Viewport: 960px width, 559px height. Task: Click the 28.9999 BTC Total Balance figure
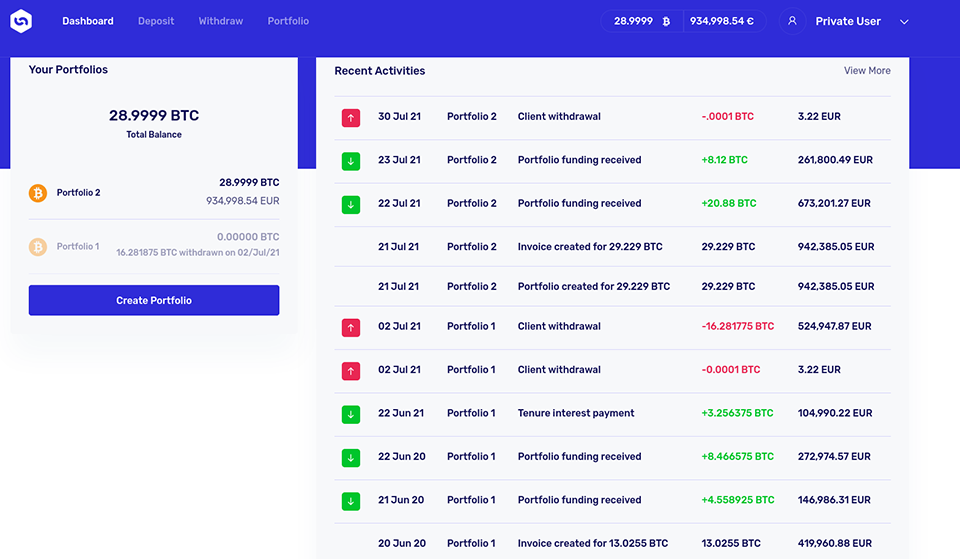[154, 115]
